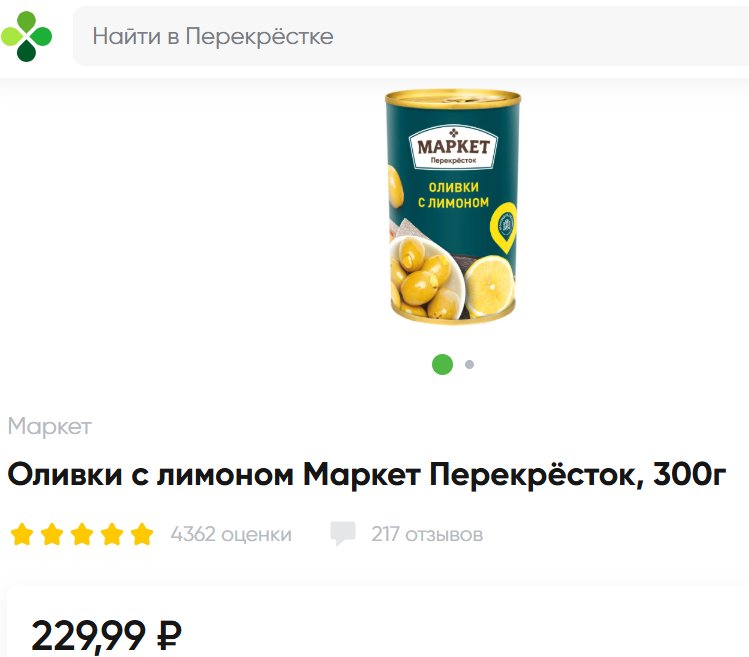Screen dimensions: 749x657
Task: Open the gray 'Маркет' brand link
Action: (x=50, y=426)
